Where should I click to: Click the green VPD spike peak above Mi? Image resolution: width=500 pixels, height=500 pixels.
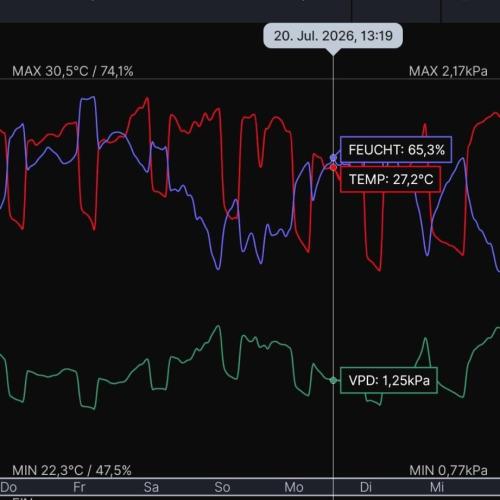[425, 339]
